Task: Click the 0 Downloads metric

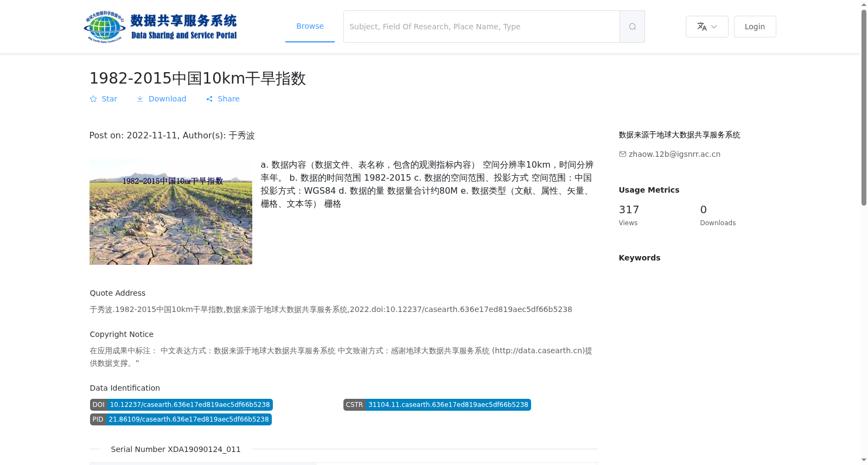Action: (x=718, y=215)
